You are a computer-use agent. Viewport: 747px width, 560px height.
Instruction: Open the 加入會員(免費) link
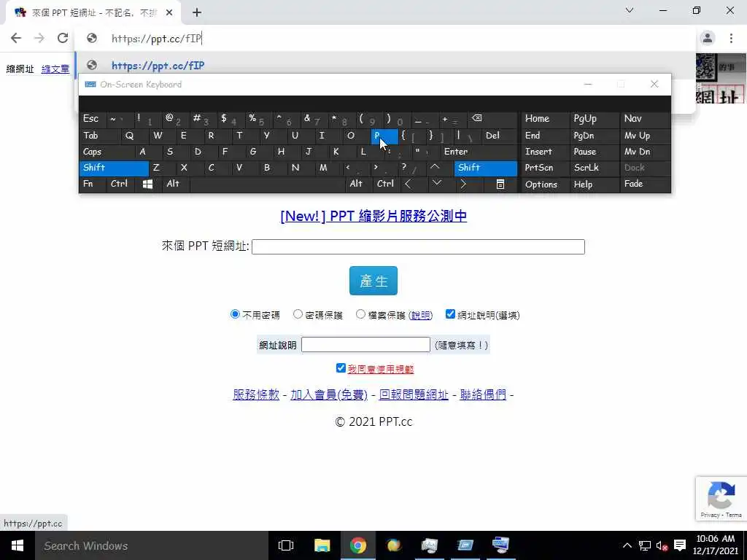[329, 394]
